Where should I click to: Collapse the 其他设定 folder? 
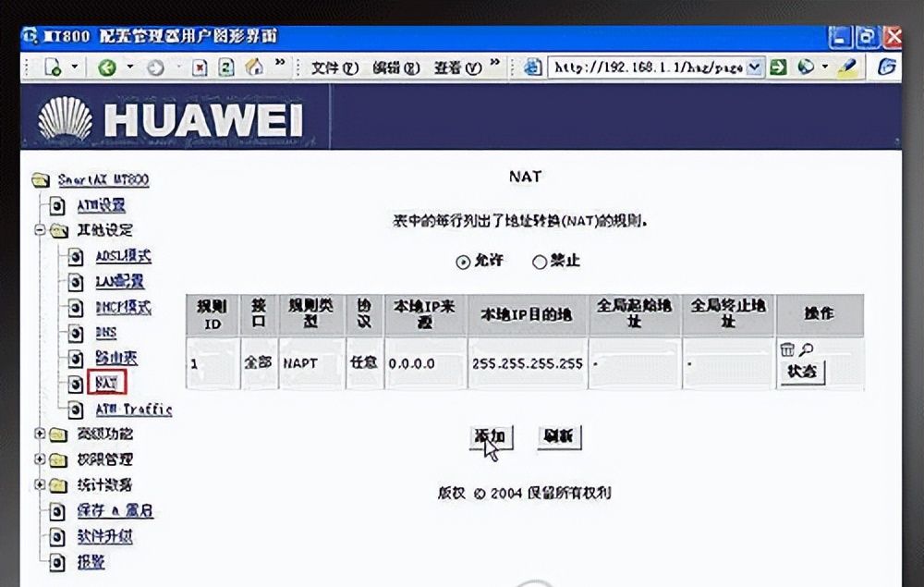point(40,230)
